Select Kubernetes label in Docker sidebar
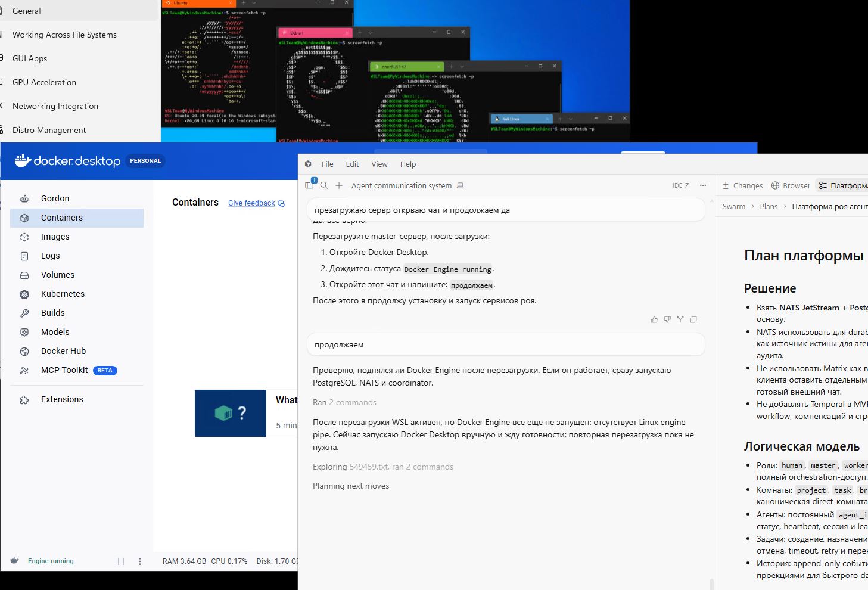 tap(63, 294)
